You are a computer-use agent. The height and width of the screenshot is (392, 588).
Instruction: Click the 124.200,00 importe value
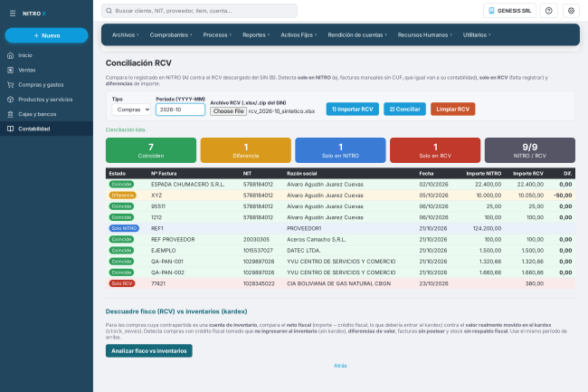tap(487, 228)
